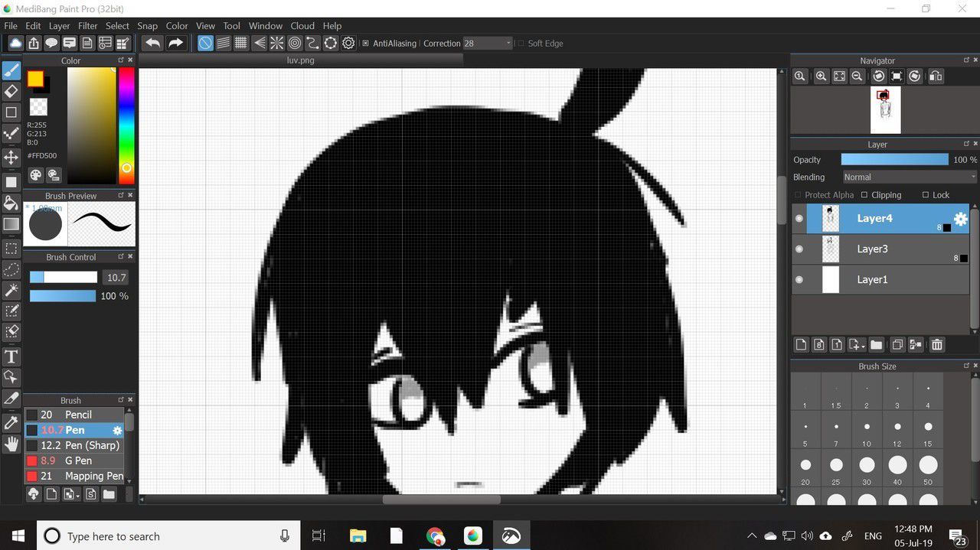Screen dimensions: 980x550
Task: Click the Undo arrow in the toolbar
Action: click(153, 44)
